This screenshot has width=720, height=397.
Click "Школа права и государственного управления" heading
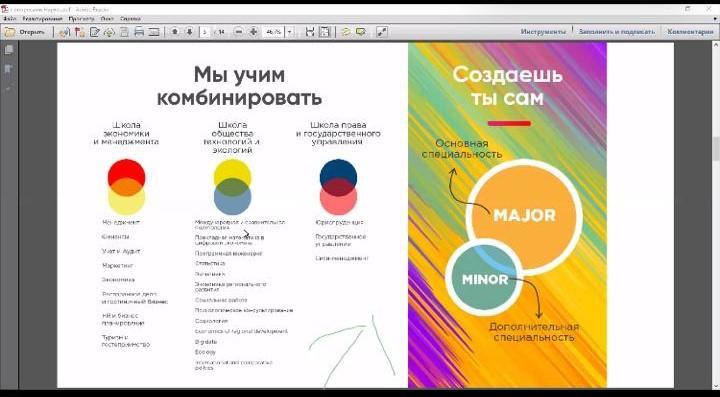338,134
